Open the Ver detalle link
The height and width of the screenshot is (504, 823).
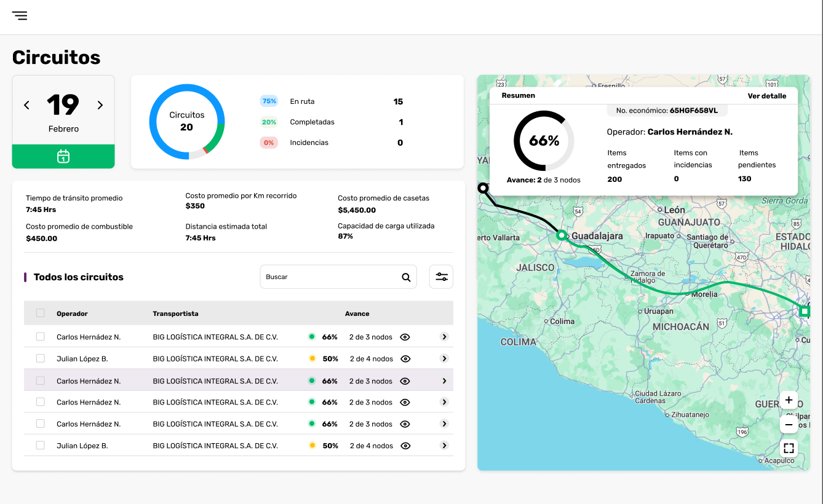pos(767,96)
